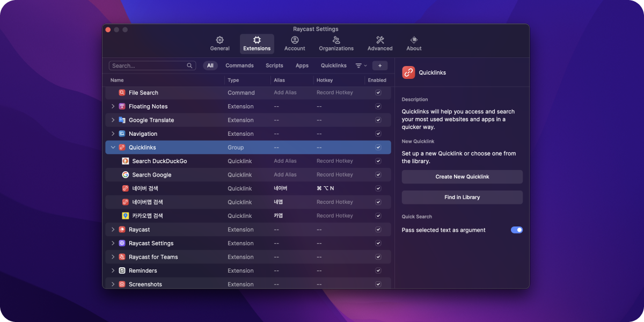Click the 네이버맵 검색 link icon
This screenshot has height=322, width=644.
point(126,202)
